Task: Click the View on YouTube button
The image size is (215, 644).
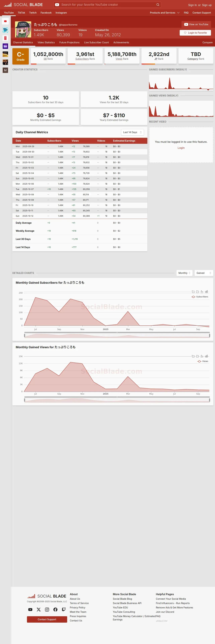Action: click(196, 25)
